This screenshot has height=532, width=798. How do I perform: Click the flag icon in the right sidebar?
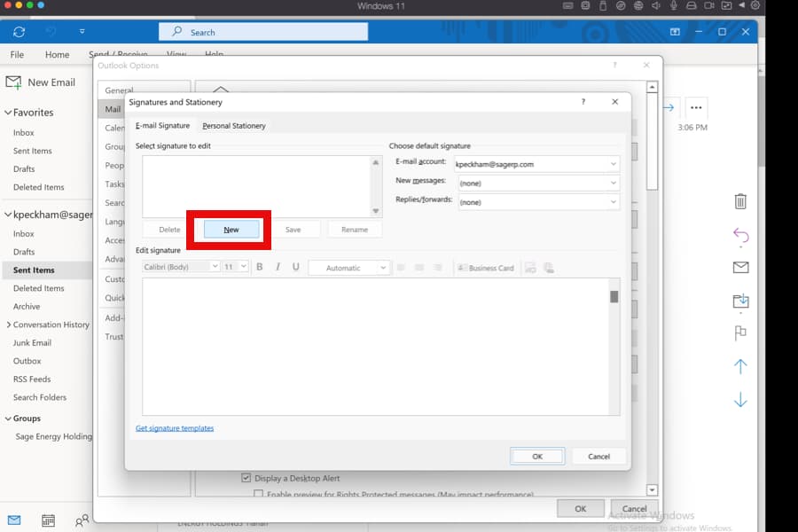(x=741, y=331)
